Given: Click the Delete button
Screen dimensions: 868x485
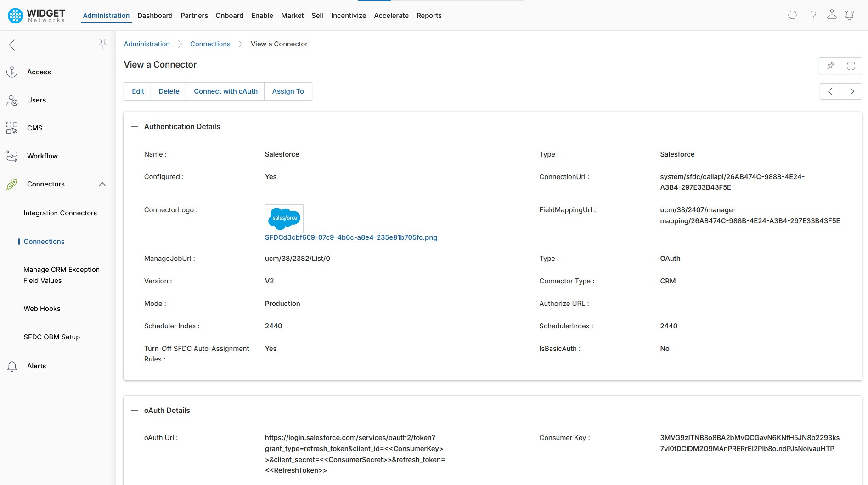Looking at the screenshot, I should [169, 91].
